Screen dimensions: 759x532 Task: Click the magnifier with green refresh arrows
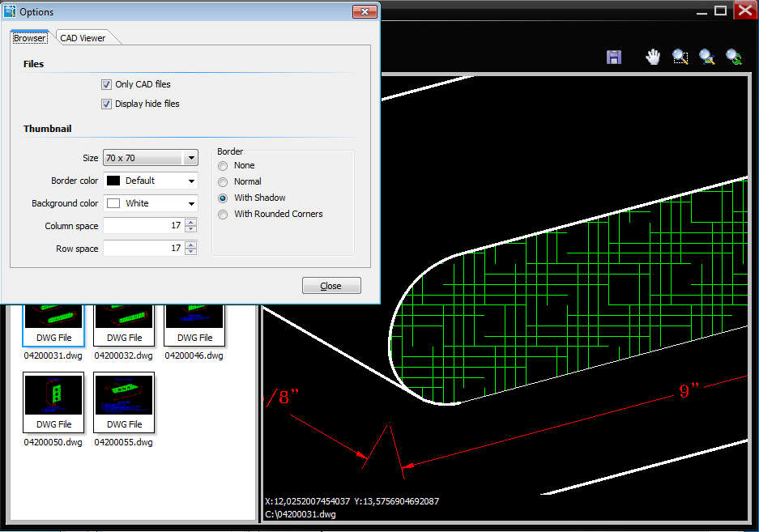click(x=734, y=57)
